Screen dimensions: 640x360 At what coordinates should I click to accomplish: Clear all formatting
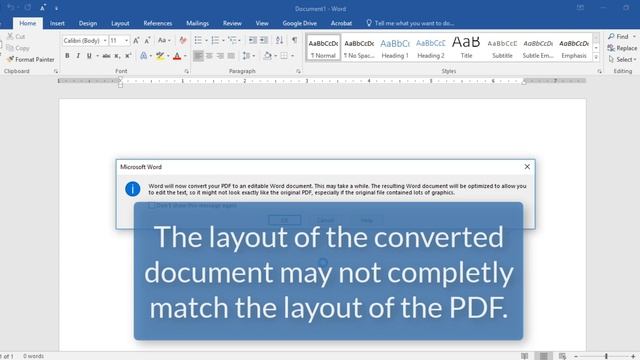(183, 40)
